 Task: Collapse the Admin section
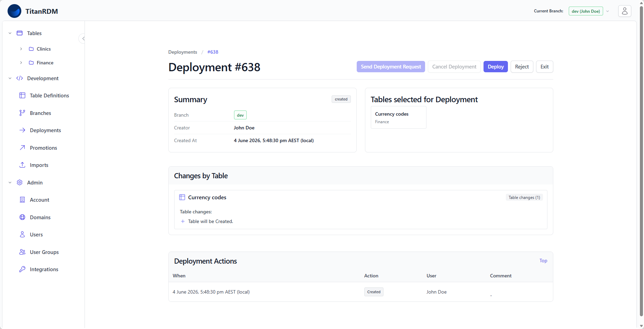[x=10, y=182]
